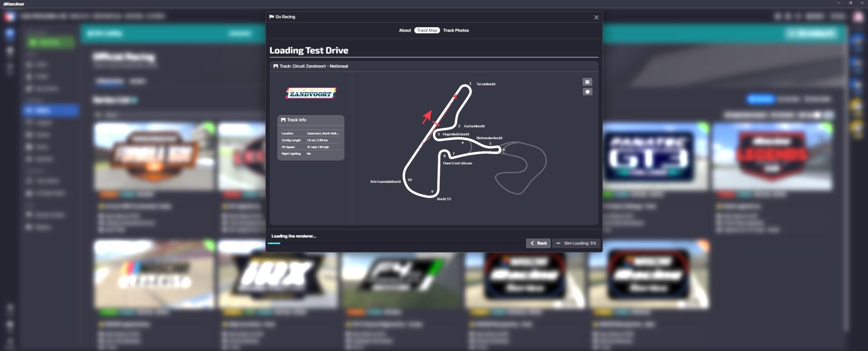Toggle the white dot map marker button

[x=587, y=92]
